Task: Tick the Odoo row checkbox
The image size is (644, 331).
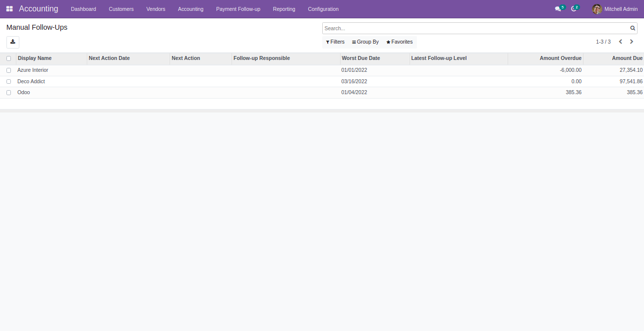Action: [x=8, y=93]
